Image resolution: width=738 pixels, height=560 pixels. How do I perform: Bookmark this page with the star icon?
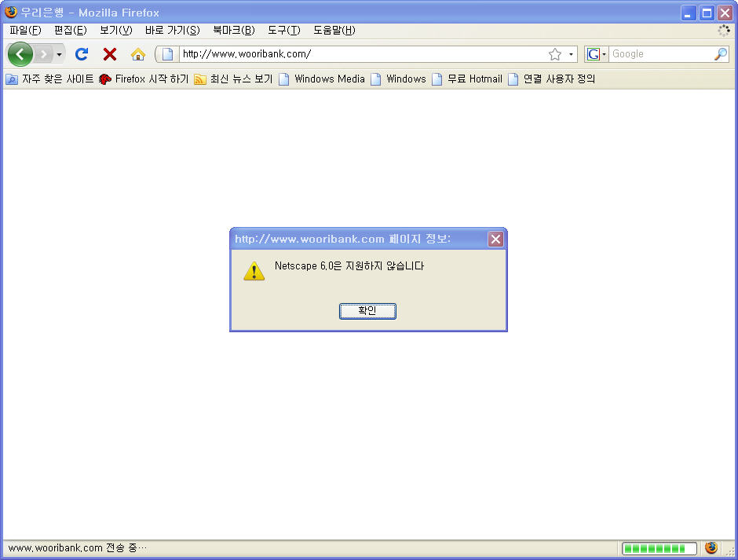click(555, 54)
